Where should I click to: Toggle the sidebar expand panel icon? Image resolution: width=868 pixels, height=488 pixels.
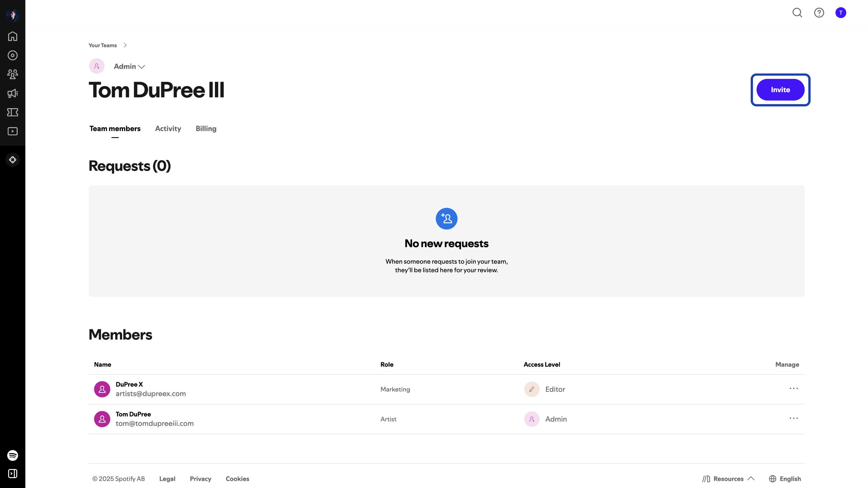tap(13, 473)
